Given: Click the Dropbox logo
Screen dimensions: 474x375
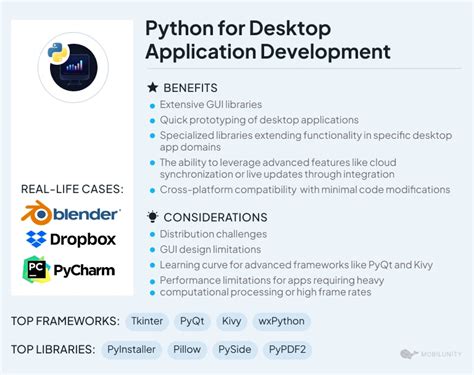Looking at the screenshot, I should point(71,239).
